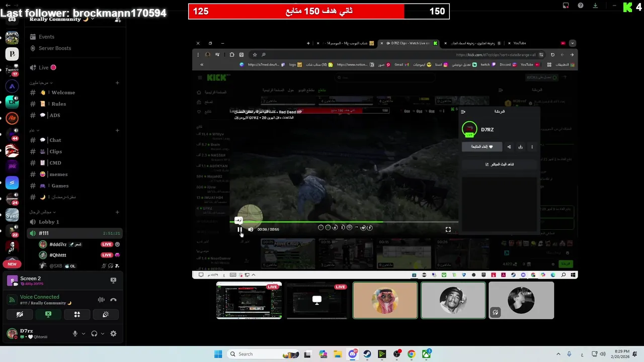Open Discord user settings gear

point(113,333)
